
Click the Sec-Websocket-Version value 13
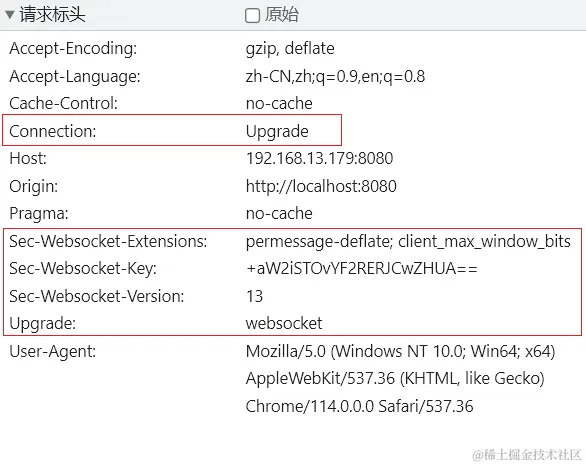pos(255,296)
